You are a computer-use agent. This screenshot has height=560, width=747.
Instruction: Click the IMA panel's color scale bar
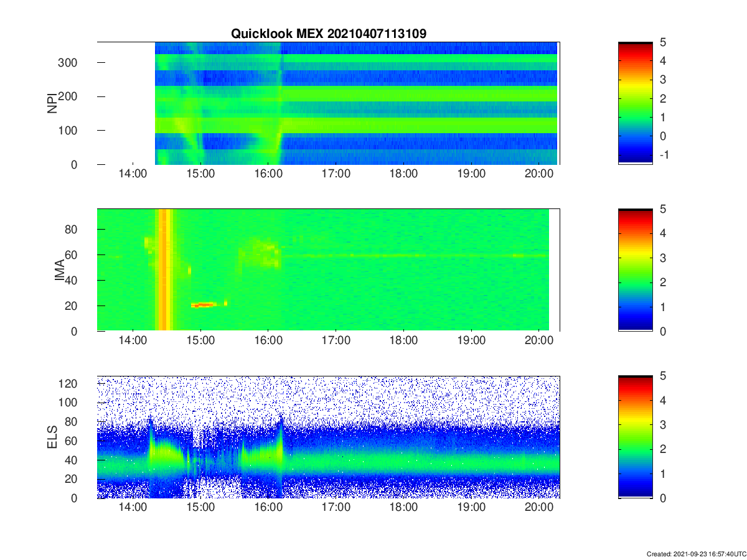click(636, 270)
